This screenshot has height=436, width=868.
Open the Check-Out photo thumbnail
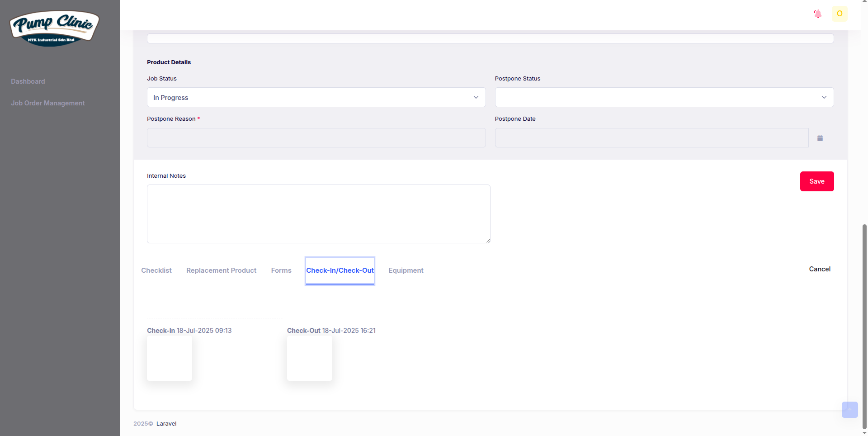click(x=310, y=358)
